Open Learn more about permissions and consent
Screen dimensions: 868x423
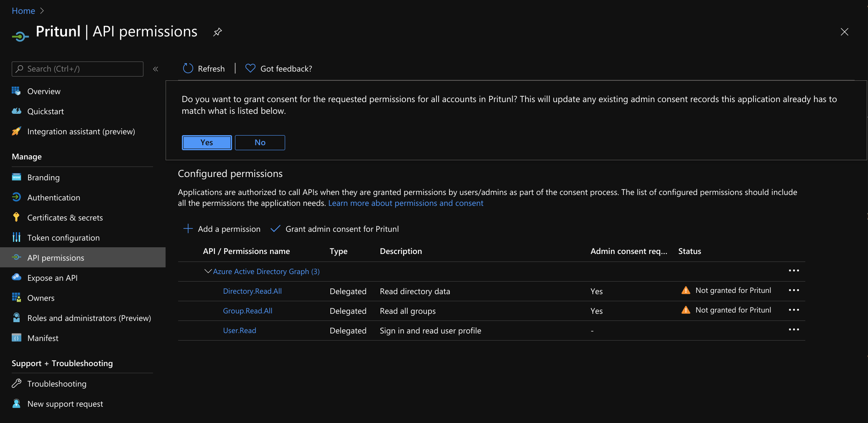coord(406,203)
